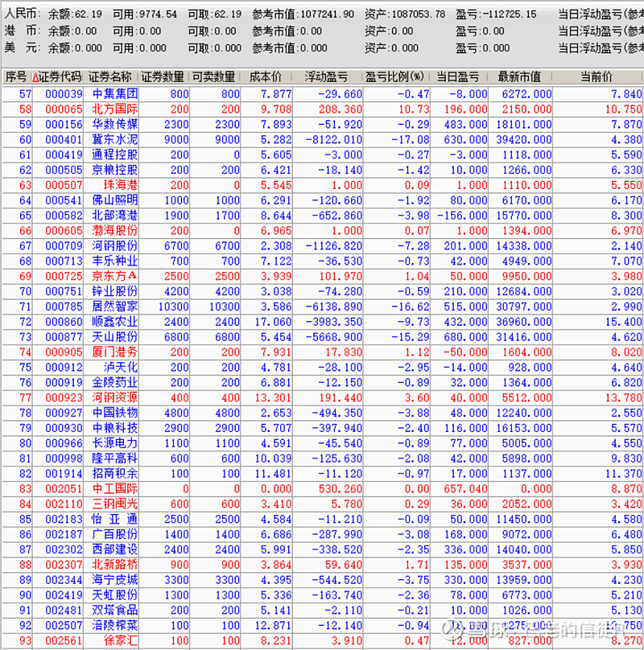Select the 锌业股份 stock name
Image resolution: width=644 pixels, height=650 pixels.
115,291
